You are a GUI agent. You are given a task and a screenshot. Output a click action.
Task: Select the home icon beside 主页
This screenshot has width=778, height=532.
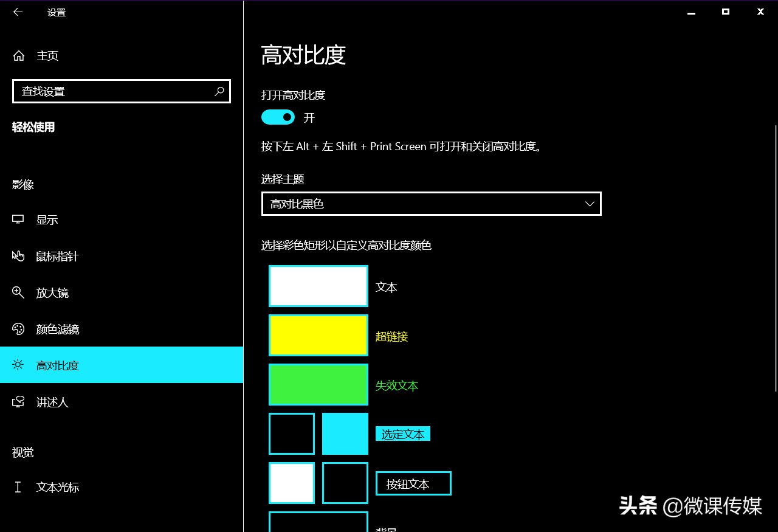[18, 55]
